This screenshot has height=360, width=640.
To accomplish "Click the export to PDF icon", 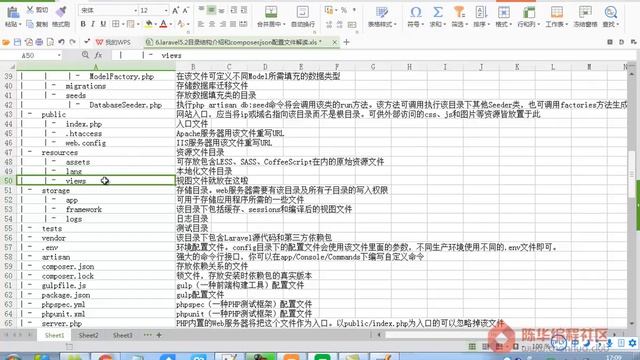I will (29, 42).
